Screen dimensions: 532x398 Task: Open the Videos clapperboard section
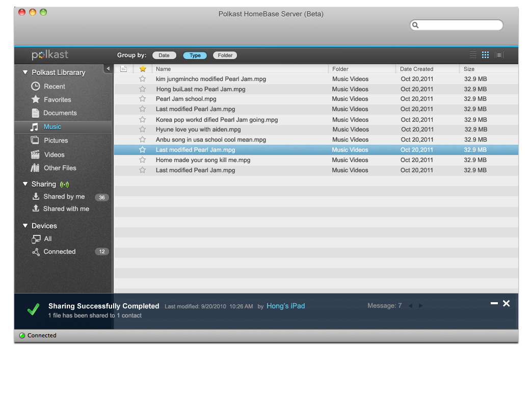pyautogui.click(x=35, y=154)
